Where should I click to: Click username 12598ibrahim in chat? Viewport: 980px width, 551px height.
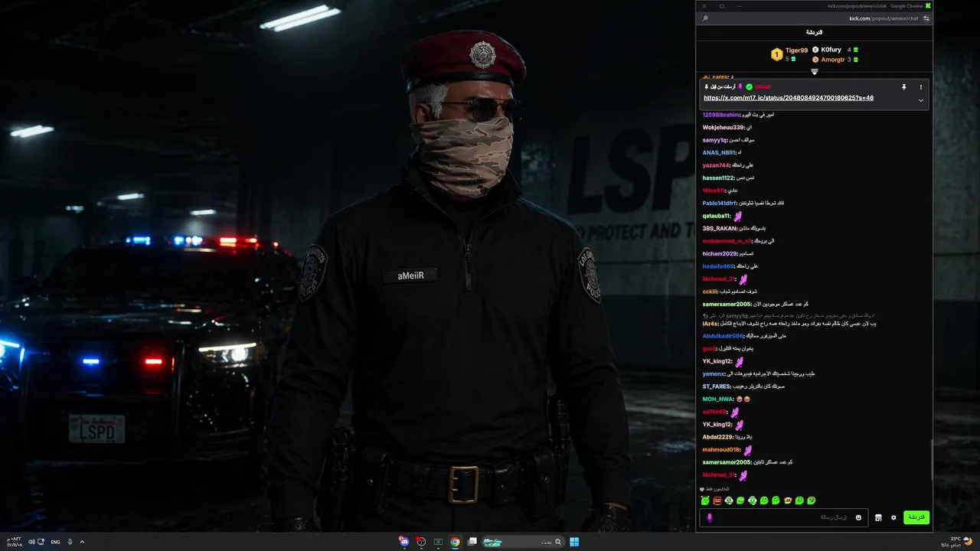[x=720, y=115]
